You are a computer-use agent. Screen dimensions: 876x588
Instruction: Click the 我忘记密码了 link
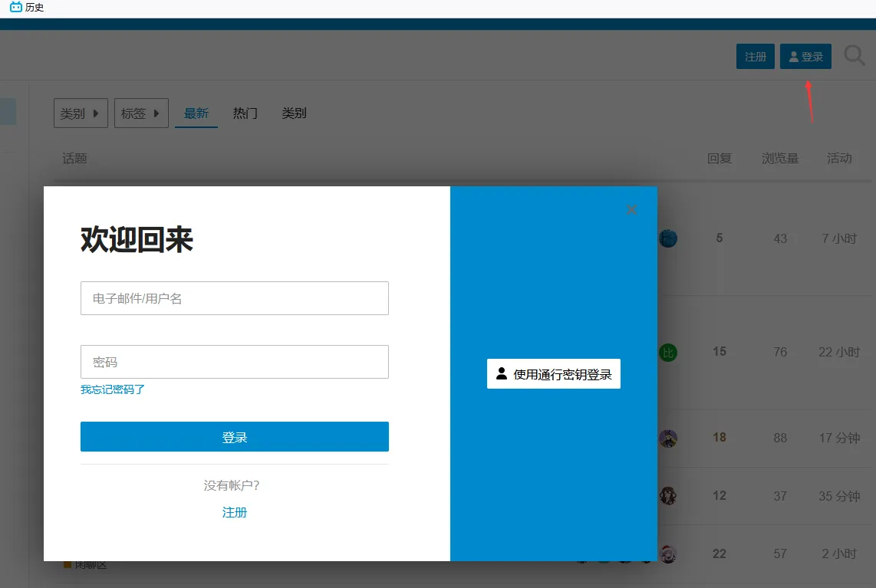pyautogui.click(x=113, y=389)
